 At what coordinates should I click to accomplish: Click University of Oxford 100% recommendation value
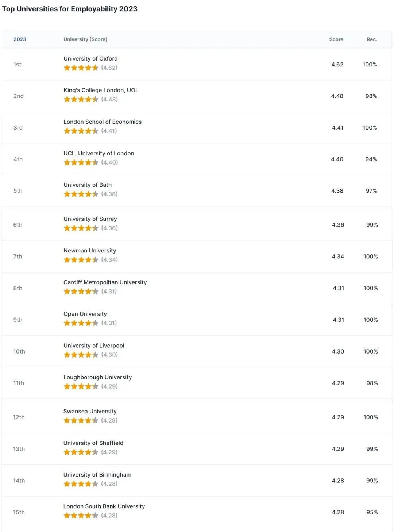click(x=370, y=65)
